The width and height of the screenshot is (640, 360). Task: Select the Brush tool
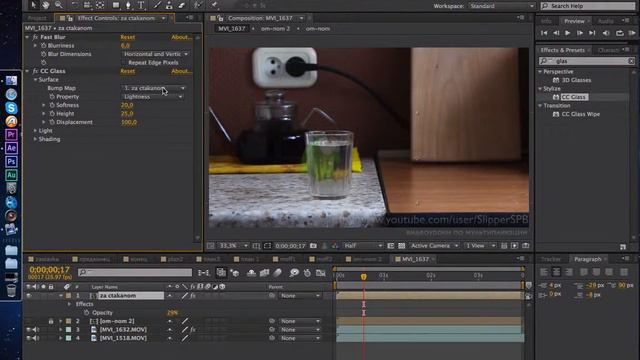(x=157, y=5)
